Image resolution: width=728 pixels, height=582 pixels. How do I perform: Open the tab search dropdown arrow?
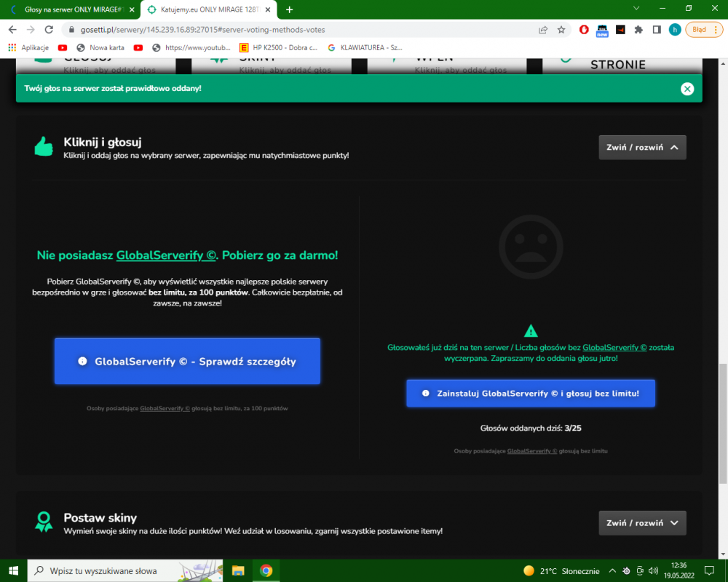[636, 8]
